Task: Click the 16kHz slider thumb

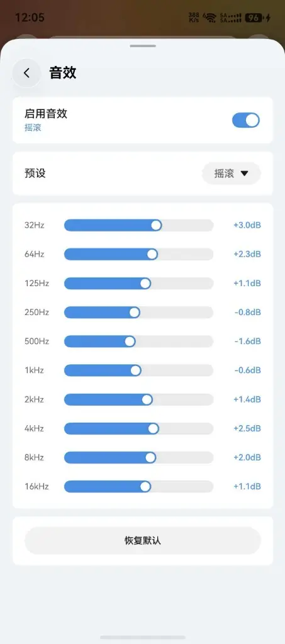Action: (x=145, y=487)
